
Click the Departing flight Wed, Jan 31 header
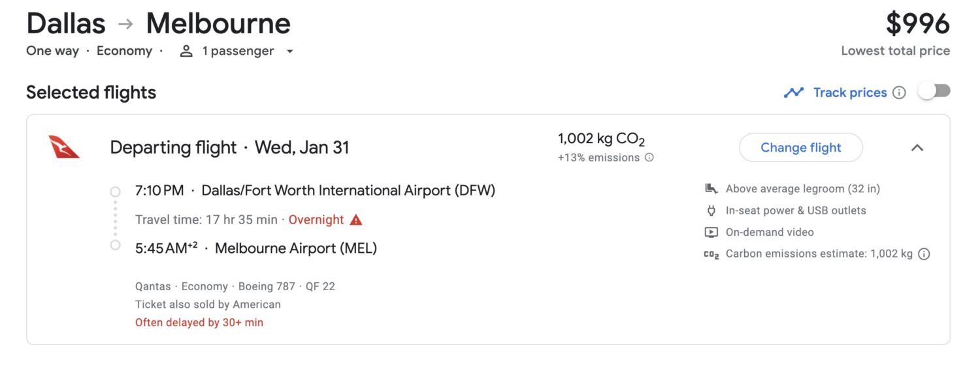(x=229, y=148)
